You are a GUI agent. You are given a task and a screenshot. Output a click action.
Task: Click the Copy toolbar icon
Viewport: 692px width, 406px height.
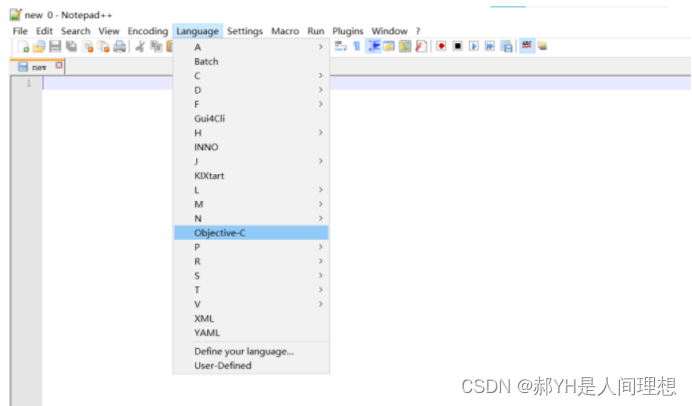point(156,46)
